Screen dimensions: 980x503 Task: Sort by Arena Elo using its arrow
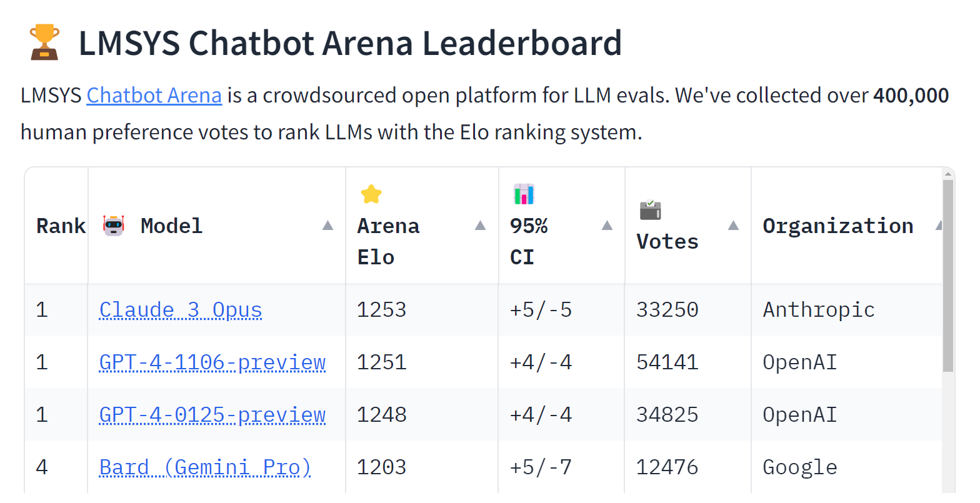click(480, 226)
